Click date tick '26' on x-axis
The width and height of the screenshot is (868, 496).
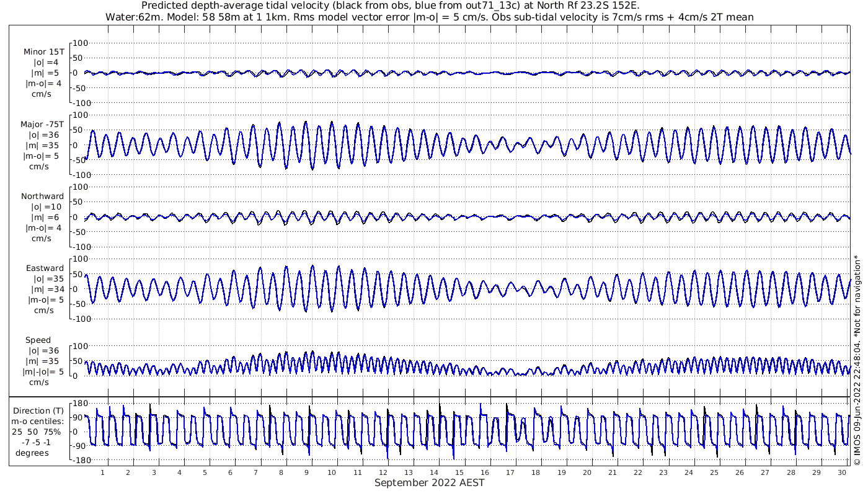point(740,472)
